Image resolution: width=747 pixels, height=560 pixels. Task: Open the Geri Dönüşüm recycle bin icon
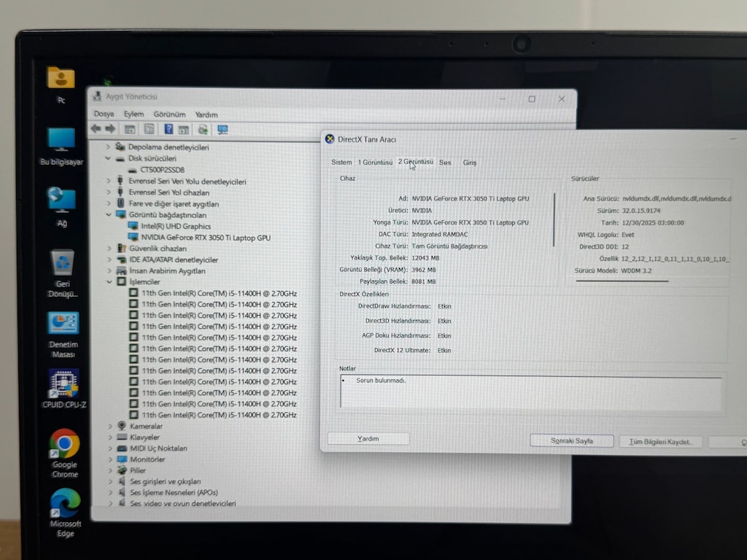click(63, 274)
